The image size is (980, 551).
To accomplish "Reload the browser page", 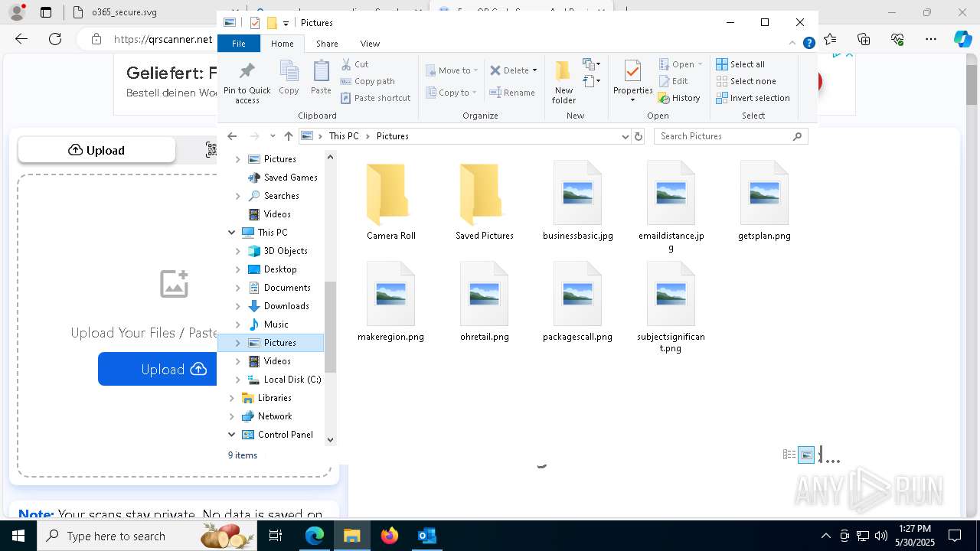I will pyautogui.click(x=54, y=39).
